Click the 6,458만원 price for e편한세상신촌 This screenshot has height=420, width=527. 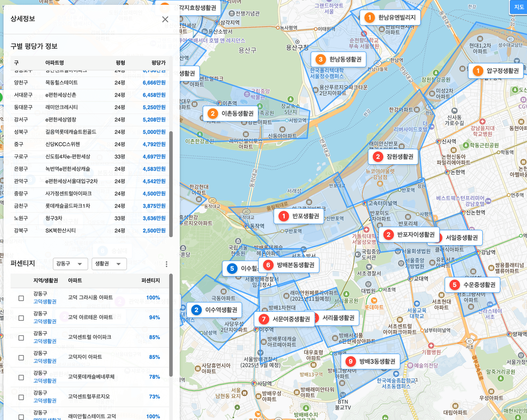pyautogui.click(x=154, y=95)
